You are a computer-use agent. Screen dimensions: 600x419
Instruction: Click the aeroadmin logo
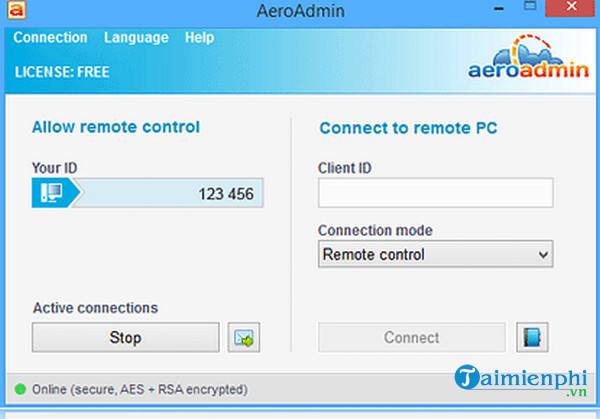[528, 57]
